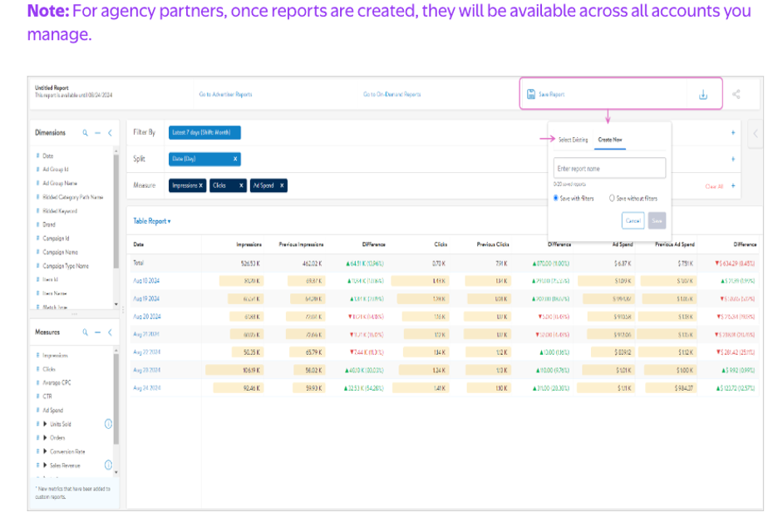This screenshot has height=532, width=778.
Task: Click the share icon in top bar
Action: 736,95
